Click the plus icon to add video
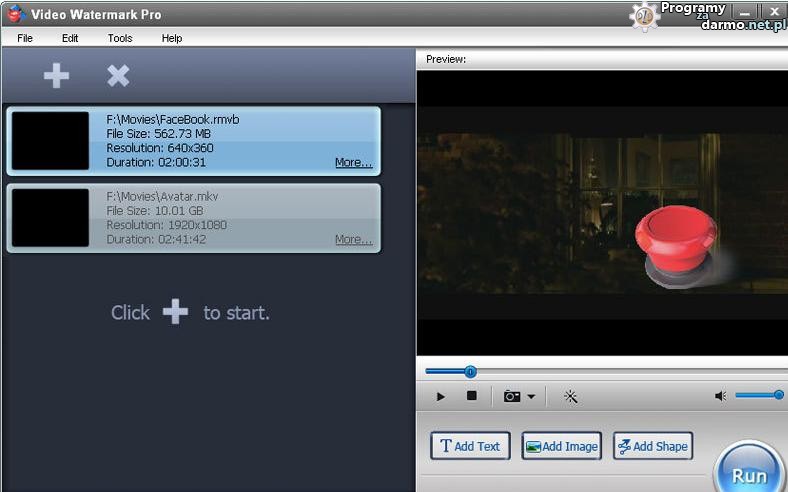 click(56, 76)
